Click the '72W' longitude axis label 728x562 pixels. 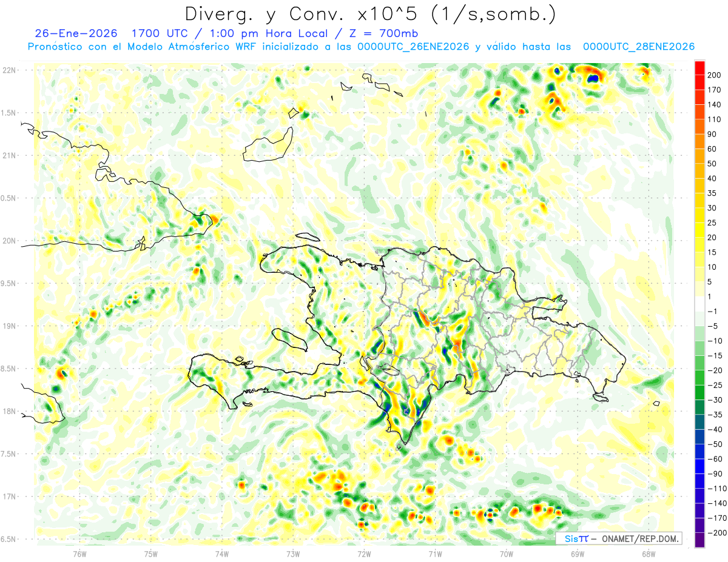point(364,554)
